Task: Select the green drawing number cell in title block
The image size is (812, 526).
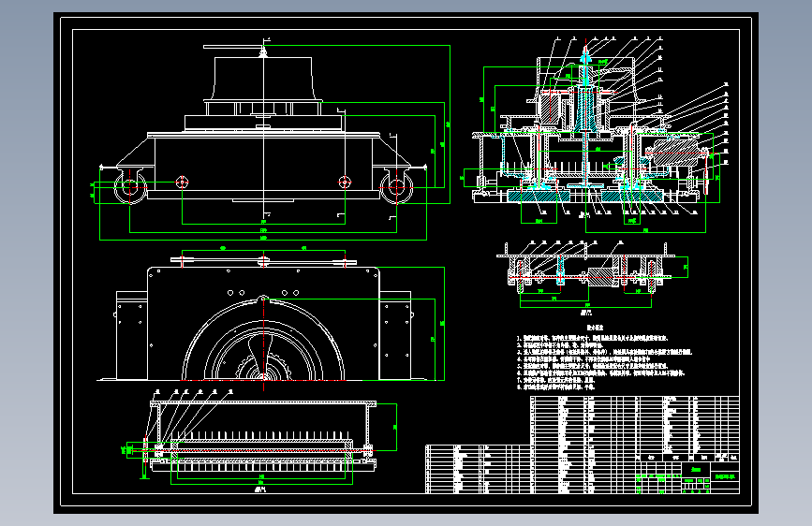Action: pos(725,476)
